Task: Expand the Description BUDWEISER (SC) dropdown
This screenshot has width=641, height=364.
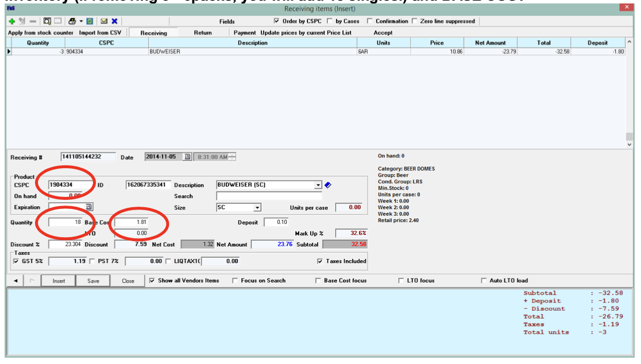Action: [x=318, y=185]
